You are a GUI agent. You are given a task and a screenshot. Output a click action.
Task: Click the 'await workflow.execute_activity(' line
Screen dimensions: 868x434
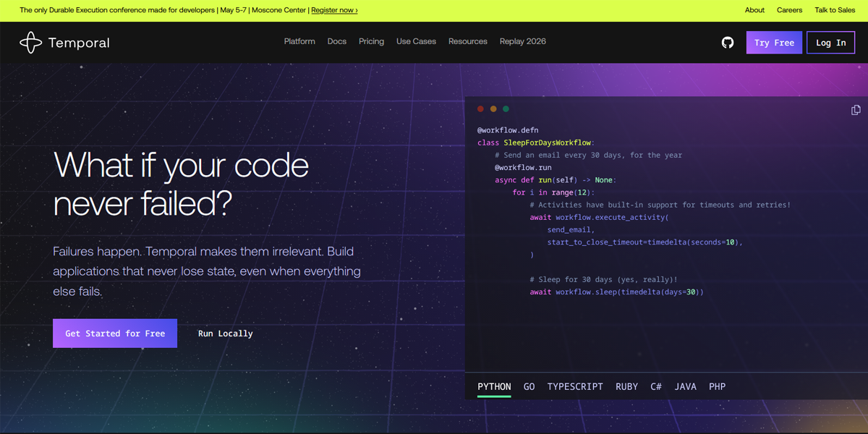pyautogui.click(x=599, y=217)
